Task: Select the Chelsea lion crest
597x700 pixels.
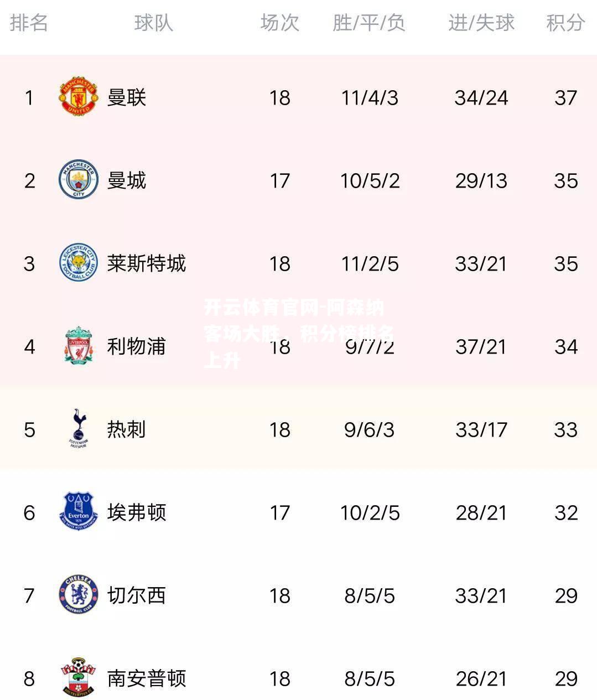Action: pyautogui.click(x=79, y=595)
